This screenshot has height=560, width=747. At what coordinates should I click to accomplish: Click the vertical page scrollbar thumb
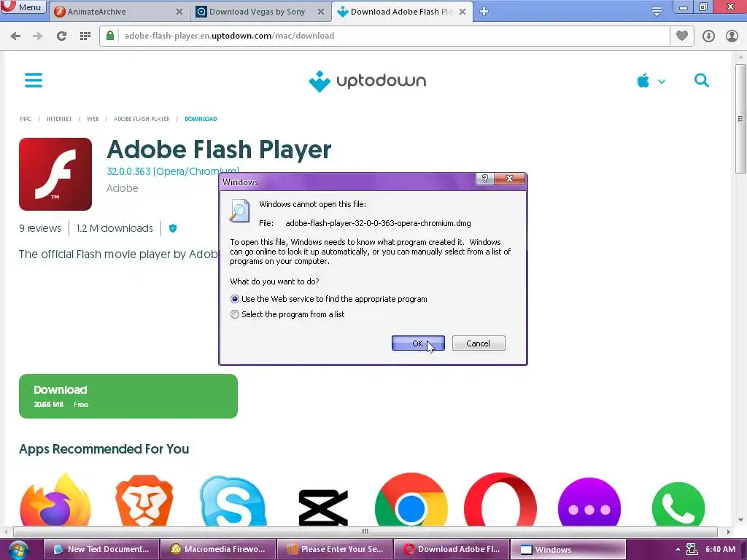tap(740, 119)
